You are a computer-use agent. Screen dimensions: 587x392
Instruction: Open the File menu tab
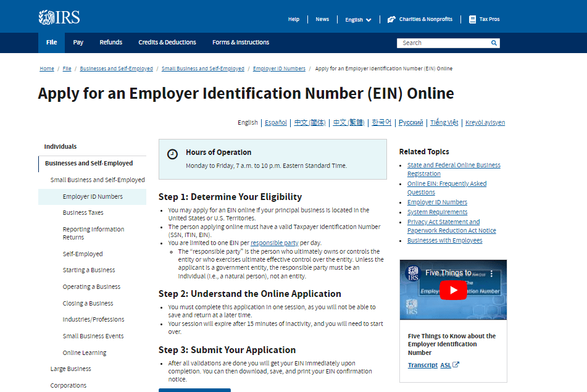click(x=51, y=43)
